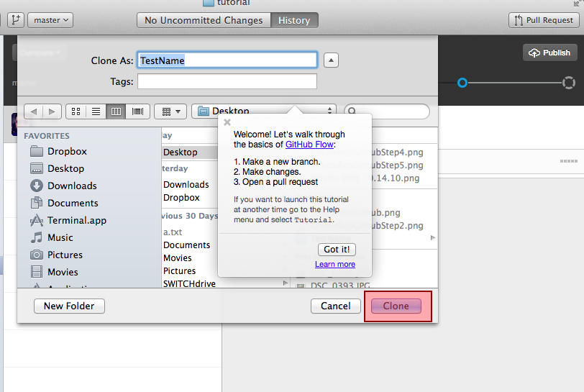
Task: Select Movies in Favorites sidebar
Action: tap(55, 272)
